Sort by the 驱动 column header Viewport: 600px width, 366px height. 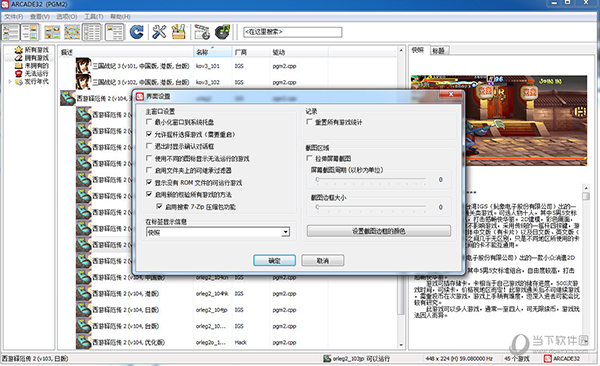coord(298,52)
